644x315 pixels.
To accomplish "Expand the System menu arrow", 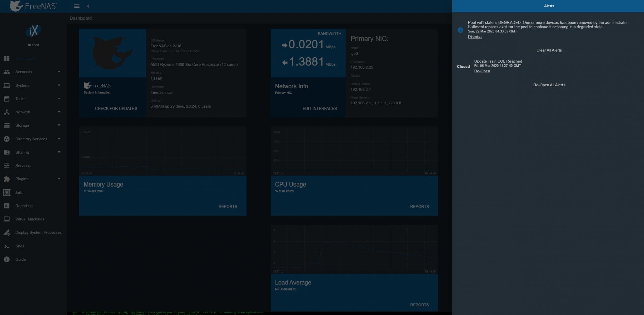I will (x=59, y=85).
